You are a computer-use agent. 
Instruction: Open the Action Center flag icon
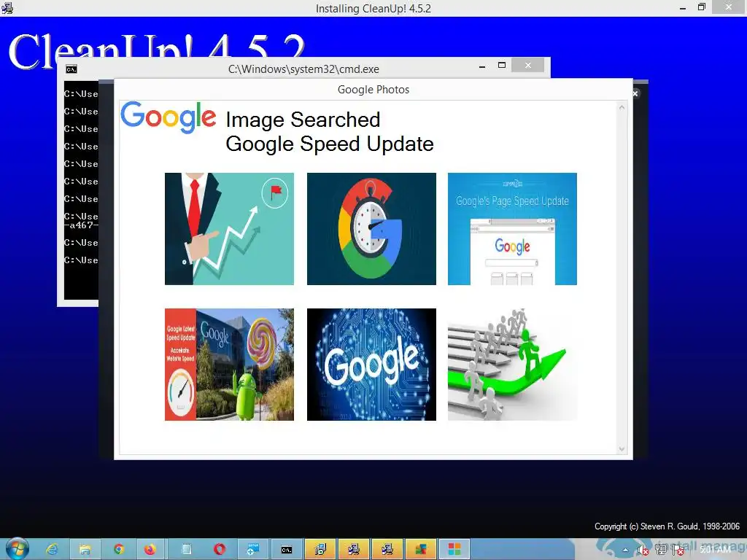(x=678, y=551)
